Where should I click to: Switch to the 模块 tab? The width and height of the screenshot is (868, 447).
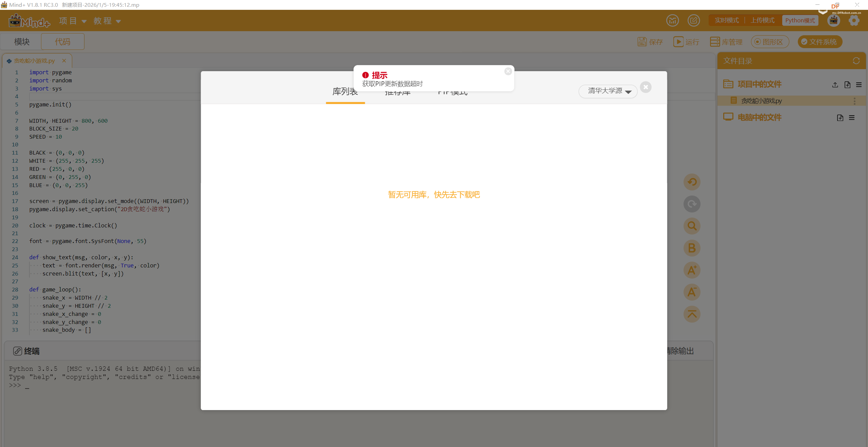(22, 42)
